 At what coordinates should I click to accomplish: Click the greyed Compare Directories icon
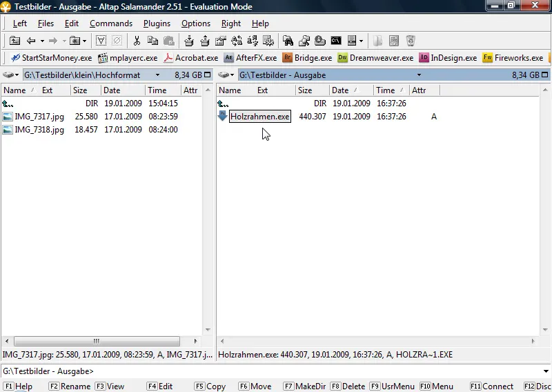pyautogui.click(x=377, y=41)
